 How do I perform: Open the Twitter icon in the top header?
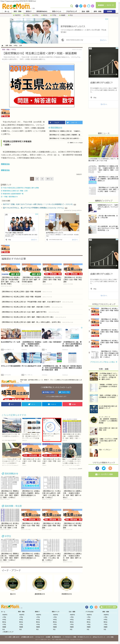81,6
